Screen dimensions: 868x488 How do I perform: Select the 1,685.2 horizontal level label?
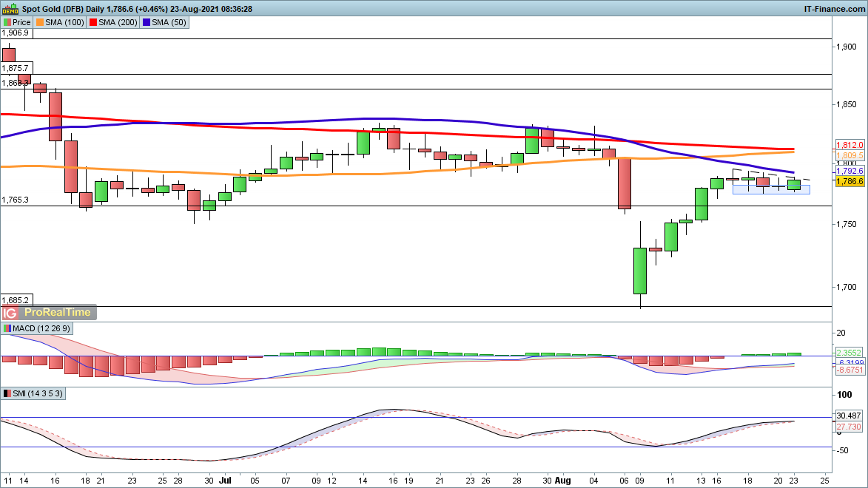pyautogui.click(x=16, y=300)
